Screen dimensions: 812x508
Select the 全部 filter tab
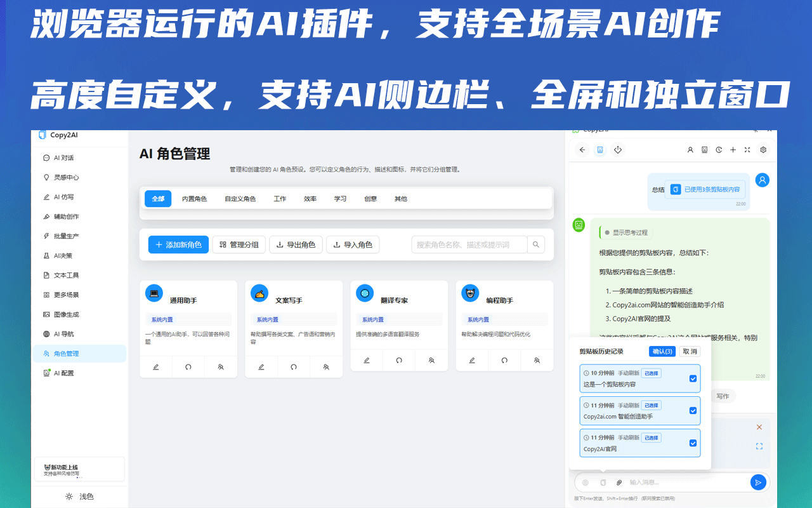click(158, 199)
